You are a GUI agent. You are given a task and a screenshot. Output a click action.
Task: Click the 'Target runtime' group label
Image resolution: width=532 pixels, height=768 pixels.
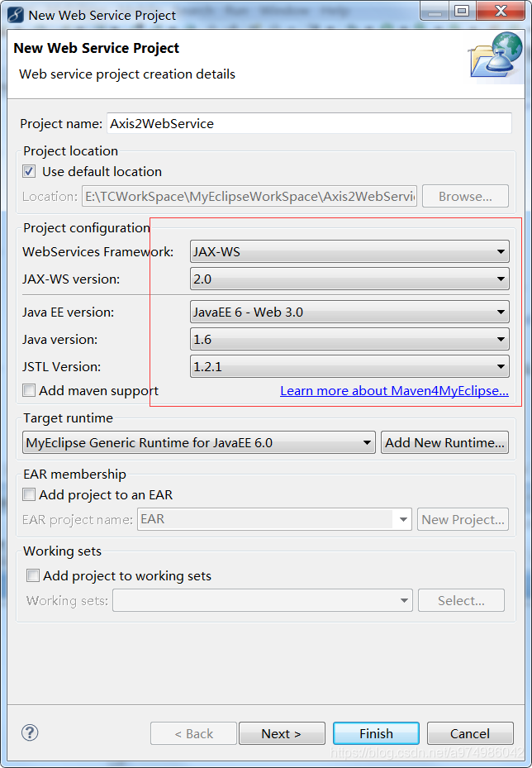click(68, 417)
